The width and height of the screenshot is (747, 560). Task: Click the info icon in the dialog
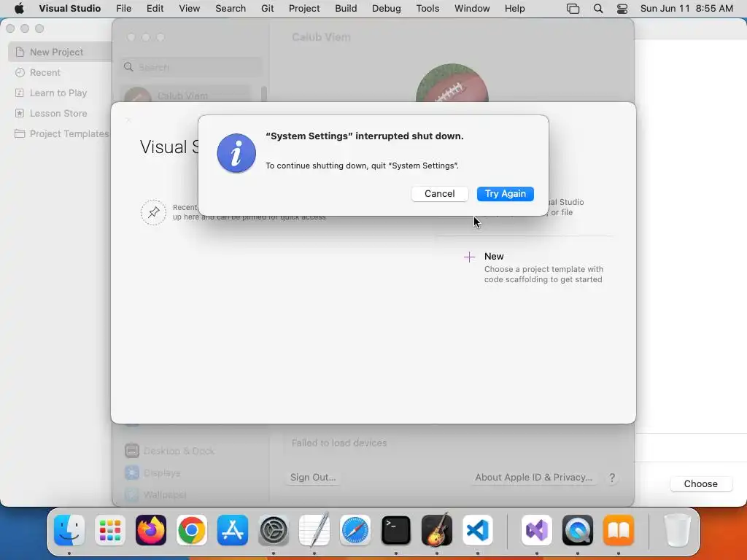point(236,153)
